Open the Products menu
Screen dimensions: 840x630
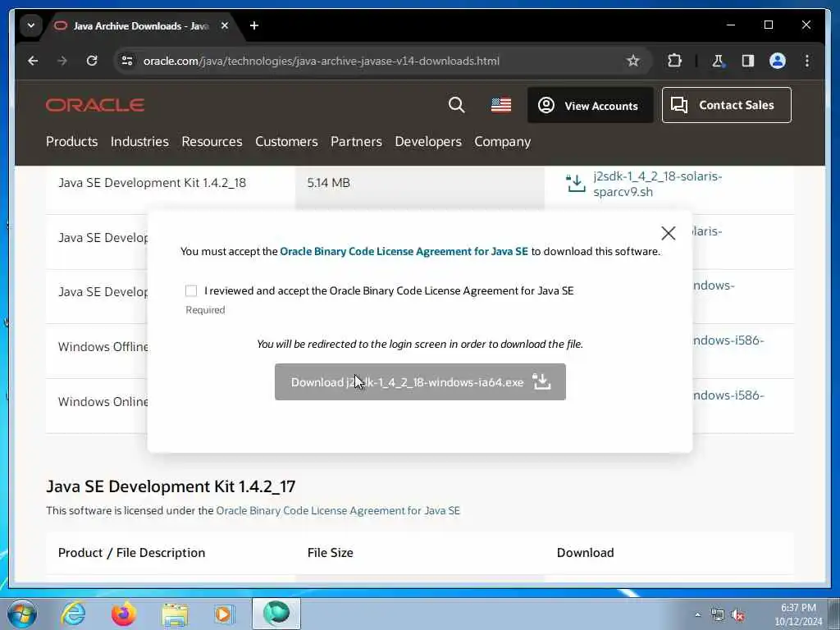72,141
